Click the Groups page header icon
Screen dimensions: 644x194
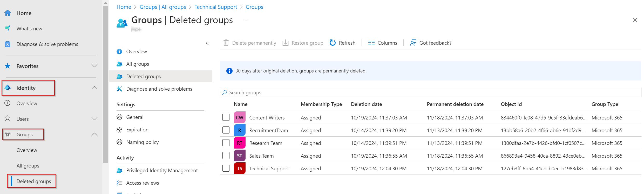click(x=122, y=23)
